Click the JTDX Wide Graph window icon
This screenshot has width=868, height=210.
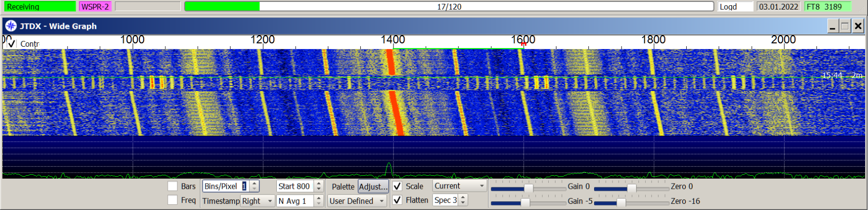11,26
